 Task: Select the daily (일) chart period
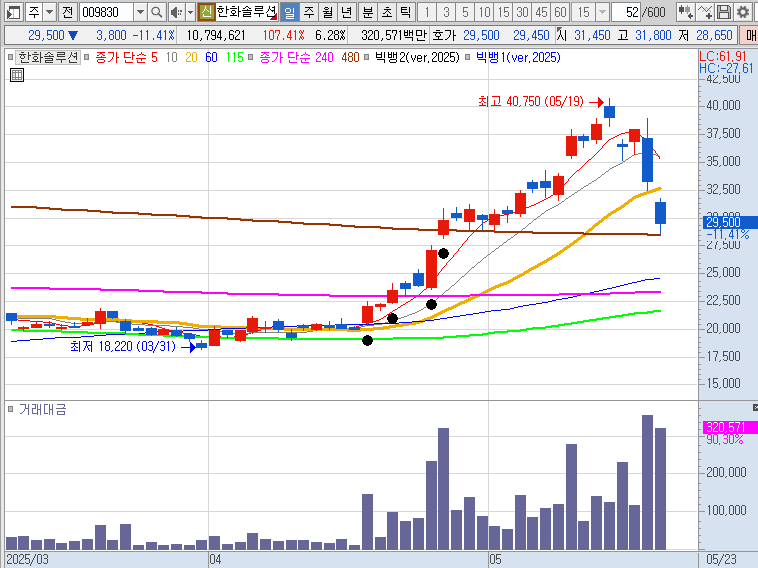click(x=289, y=12)
